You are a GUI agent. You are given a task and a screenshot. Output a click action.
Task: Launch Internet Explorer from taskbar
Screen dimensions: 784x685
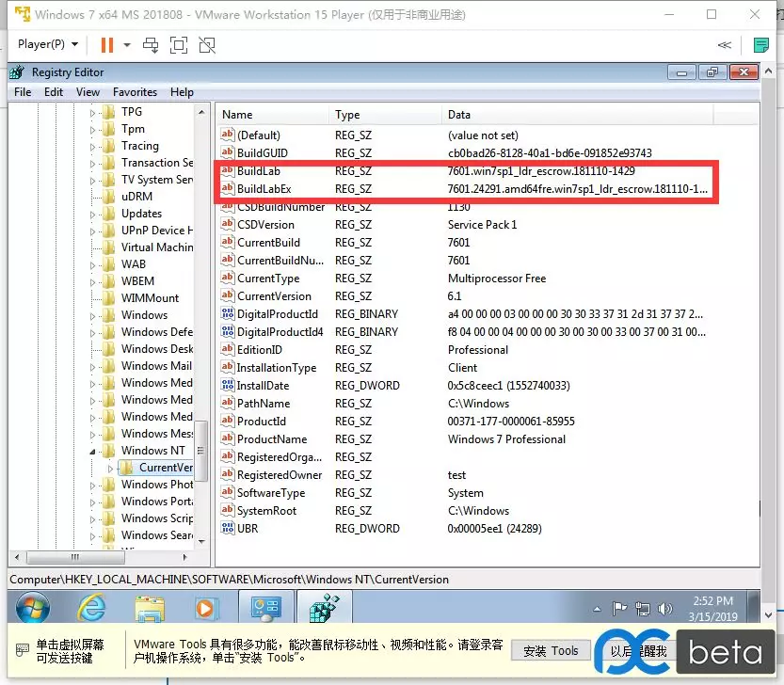pos(91,608)
